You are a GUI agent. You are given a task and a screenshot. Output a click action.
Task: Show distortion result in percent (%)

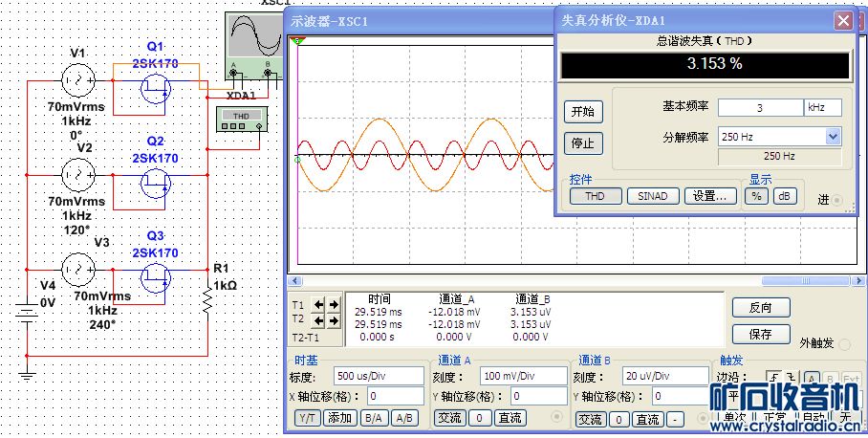coord(756,196)
